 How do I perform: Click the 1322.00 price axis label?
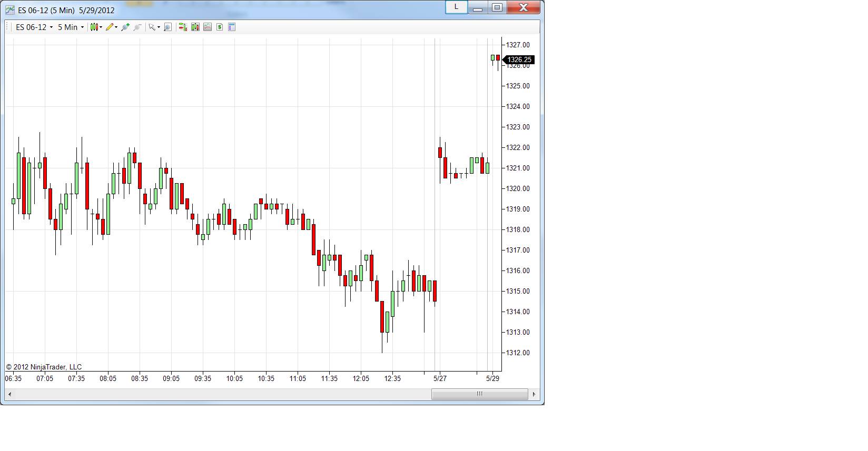point(518,148)
